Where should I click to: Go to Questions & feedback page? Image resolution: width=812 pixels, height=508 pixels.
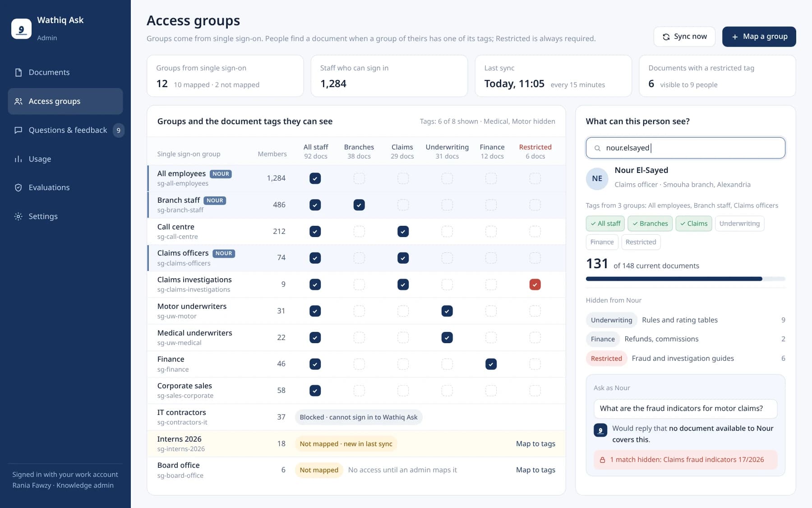coord(65,130)
